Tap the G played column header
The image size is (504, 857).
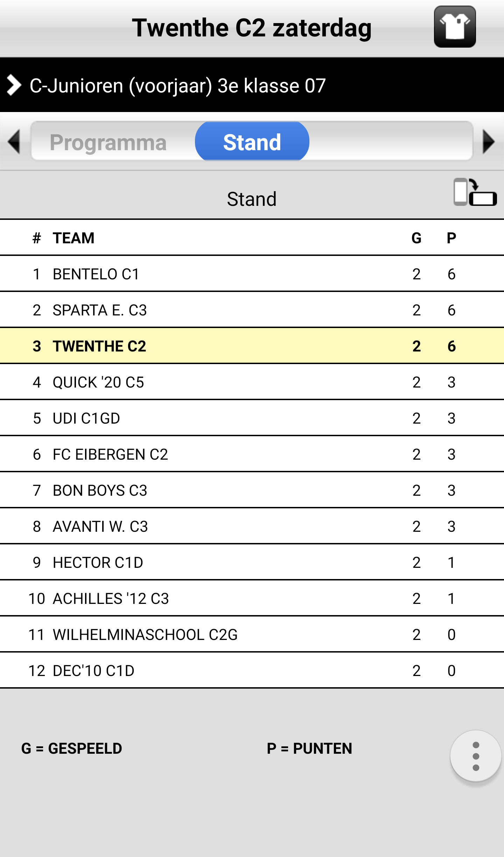pyautogui.click(x=416, y=238)
